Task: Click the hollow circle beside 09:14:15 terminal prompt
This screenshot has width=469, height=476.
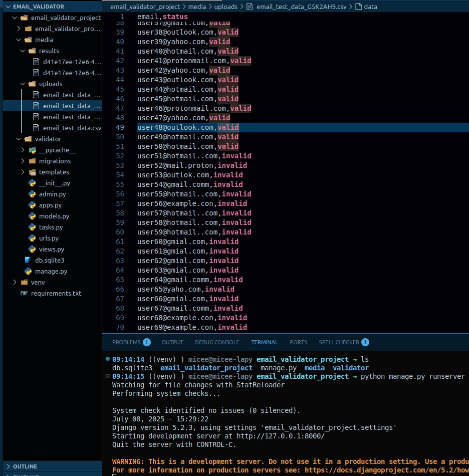Action: tap(107, 376)
